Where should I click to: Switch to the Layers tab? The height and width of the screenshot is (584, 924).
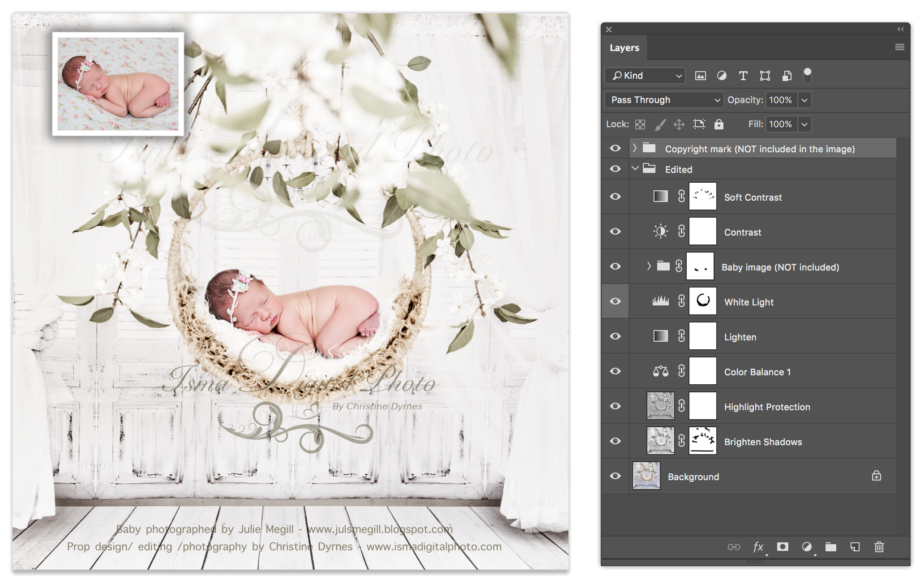pyautogui.click(x=624, y=47)
